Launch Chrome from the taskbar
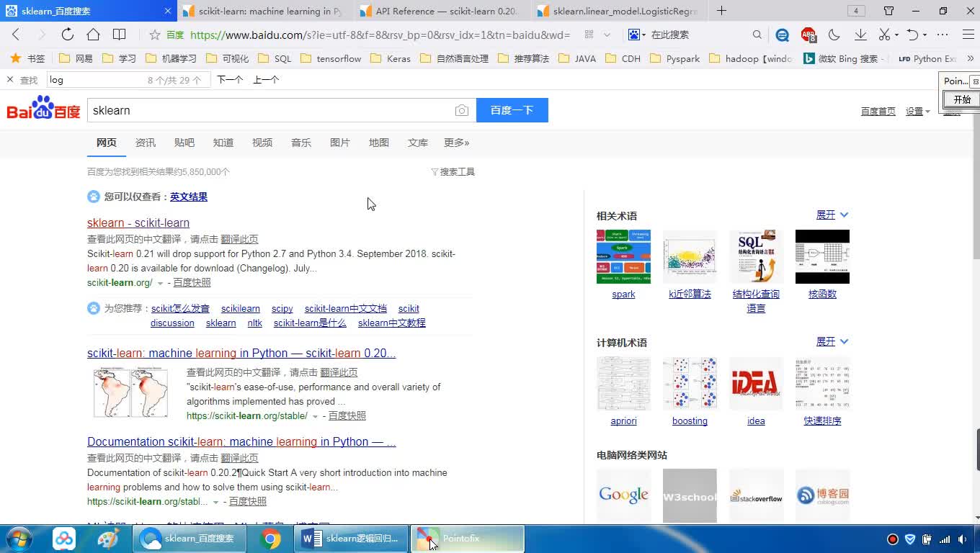The height and width of the screenshot is (553, 980). tap(270, 539)
